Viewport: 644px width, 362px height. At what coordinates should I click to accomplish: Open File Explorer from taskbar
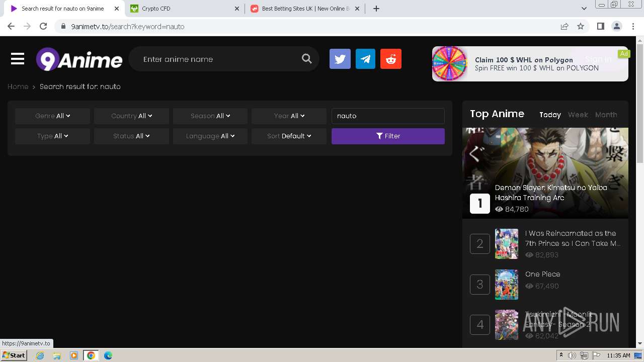pos(57,355)
